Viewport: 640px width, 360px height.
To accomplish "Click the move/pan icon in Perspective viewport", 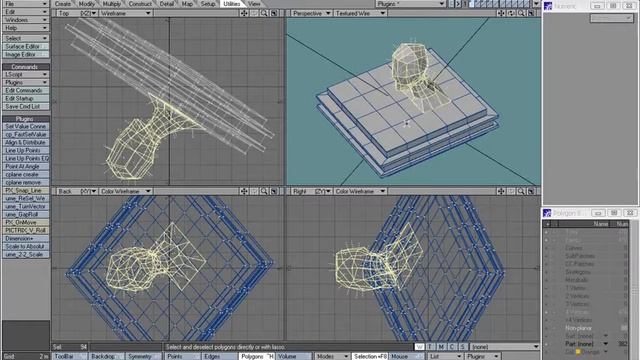I will 501,13.
